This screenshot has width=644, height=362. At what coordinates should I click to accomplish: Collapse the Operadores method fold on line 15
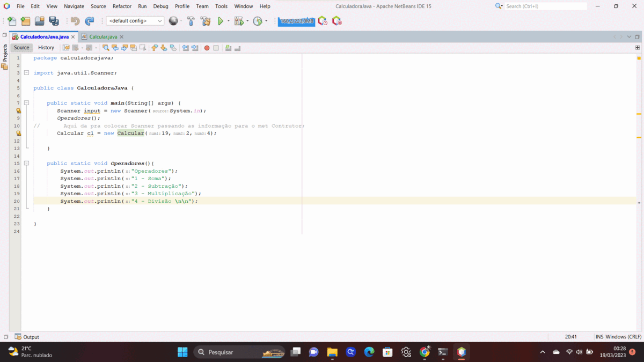(26, 163)
